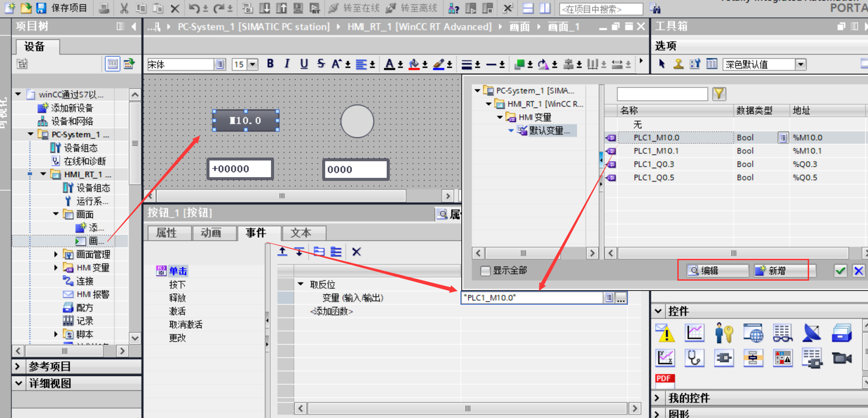Add the Alarm view control
The width and height of the screenshot is (868, 418).
pyautogui.click(x=665, y=333)
